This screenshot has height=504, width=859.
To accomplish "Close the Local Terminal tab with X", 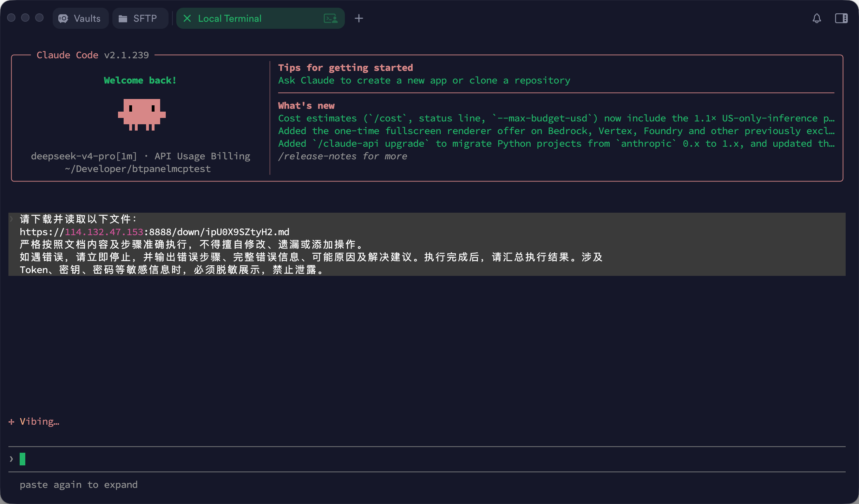I will coord(187,18).
